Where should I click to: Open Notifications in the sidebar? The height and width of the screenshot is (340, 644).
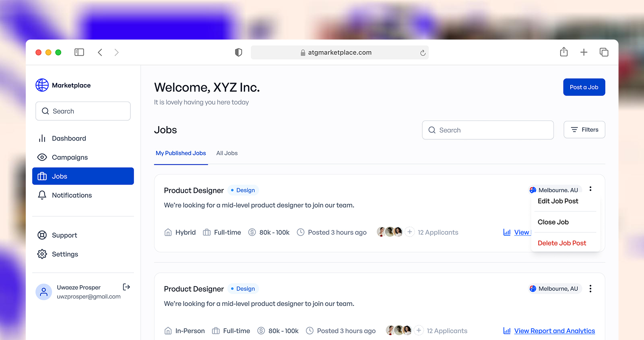72,195
